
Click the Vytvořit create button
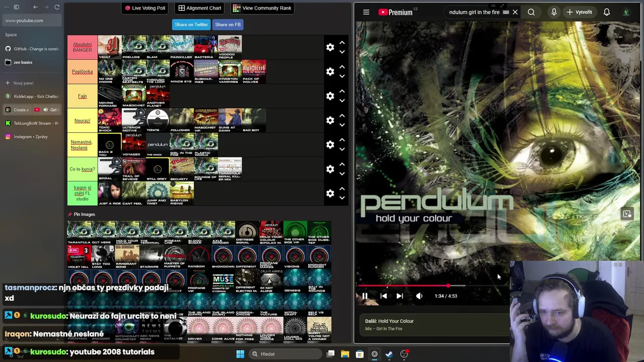point(579,12)
